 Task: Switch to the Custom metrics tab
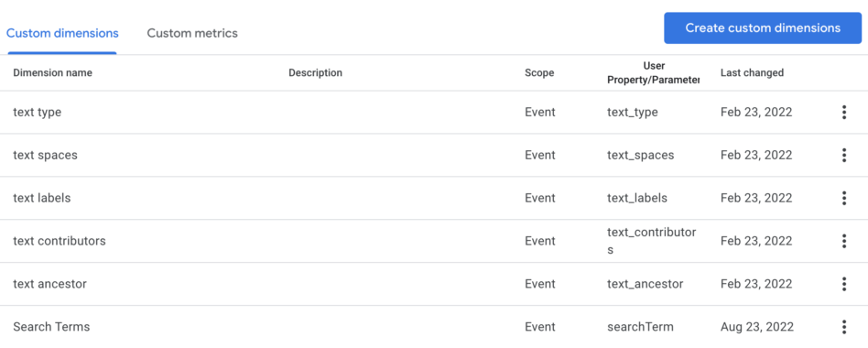tap(192, 33)
